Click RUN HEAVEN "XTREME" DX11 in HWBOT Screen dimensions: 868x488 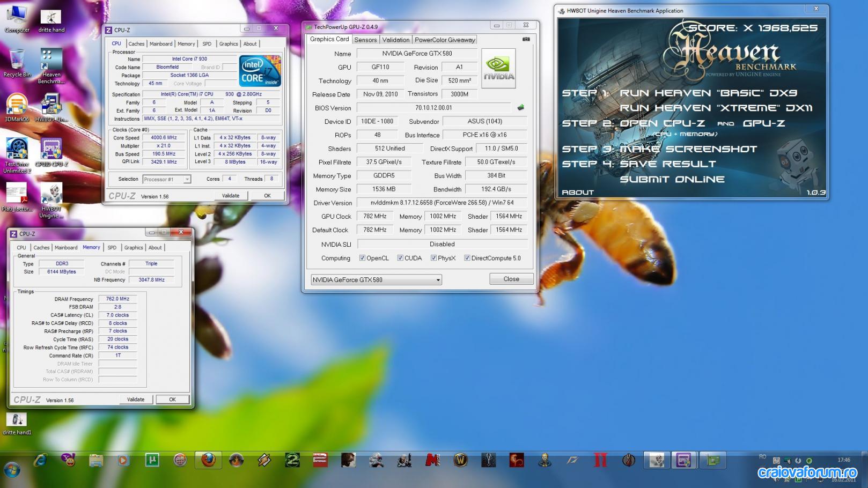[x=716, y=108]
